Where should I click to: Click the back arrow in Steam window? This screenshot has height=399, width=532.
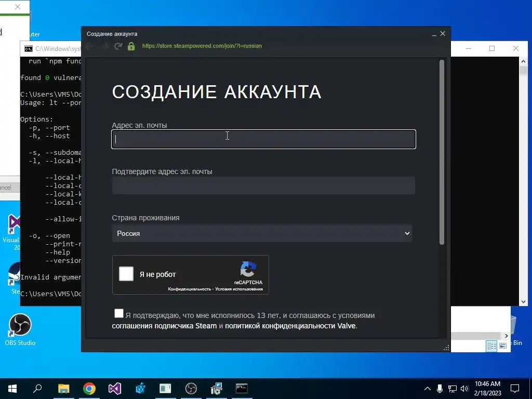point(89,46)
